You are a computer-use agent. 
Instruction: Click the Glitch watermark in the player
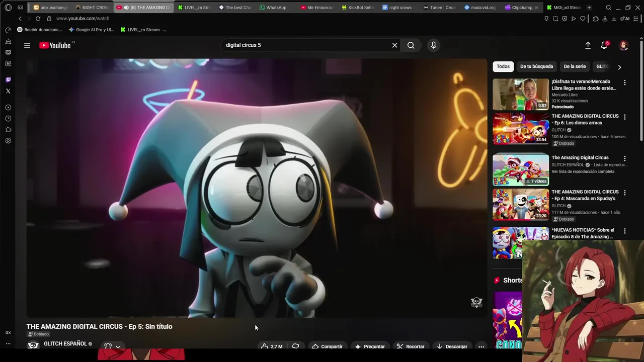476,302
